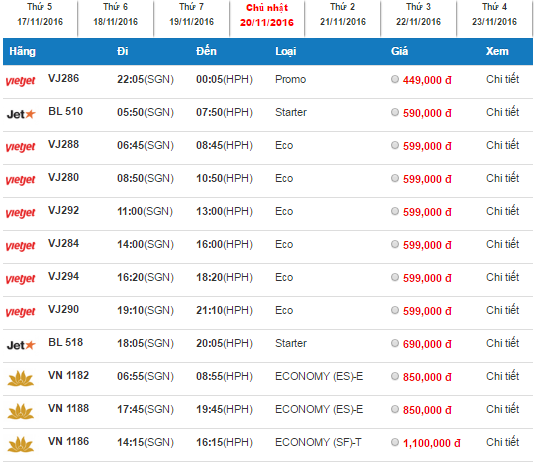Choose the 690,000 đ BL 518 radio option
The width and height of the screenshot is (534, 463).
point(395,343)
